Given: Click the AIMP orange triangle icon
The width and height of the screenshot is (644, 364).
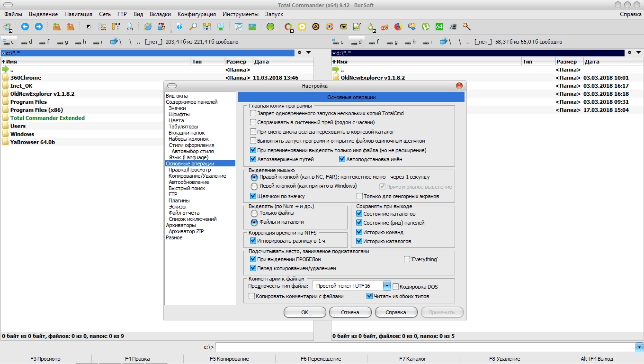Looking at the screenshot, I should pos(315,27).
